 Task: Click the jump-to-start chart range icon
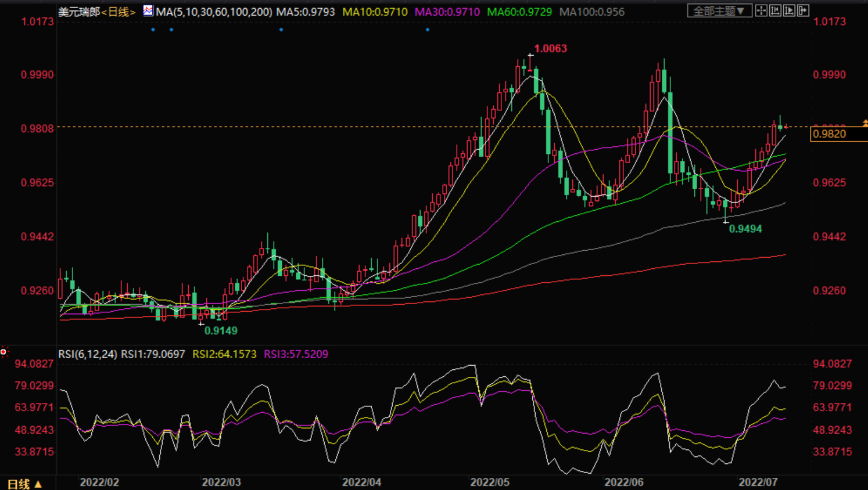775,10
